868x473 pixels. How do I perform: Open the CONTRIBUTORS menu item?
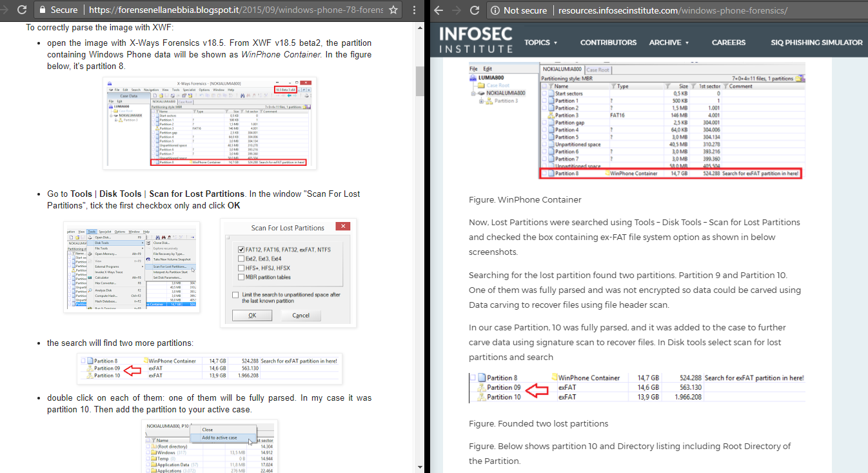pyautogui.click(x=608, y=43)
